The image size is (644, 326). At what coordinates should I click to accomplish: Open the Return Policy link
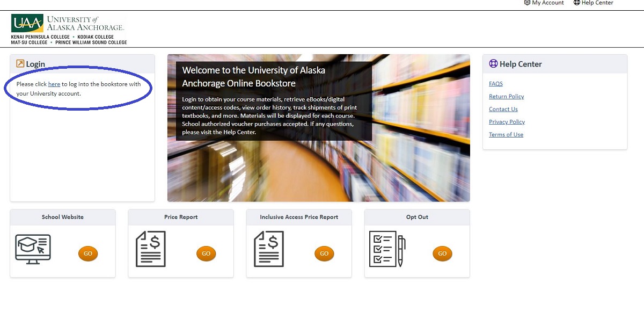506,97
